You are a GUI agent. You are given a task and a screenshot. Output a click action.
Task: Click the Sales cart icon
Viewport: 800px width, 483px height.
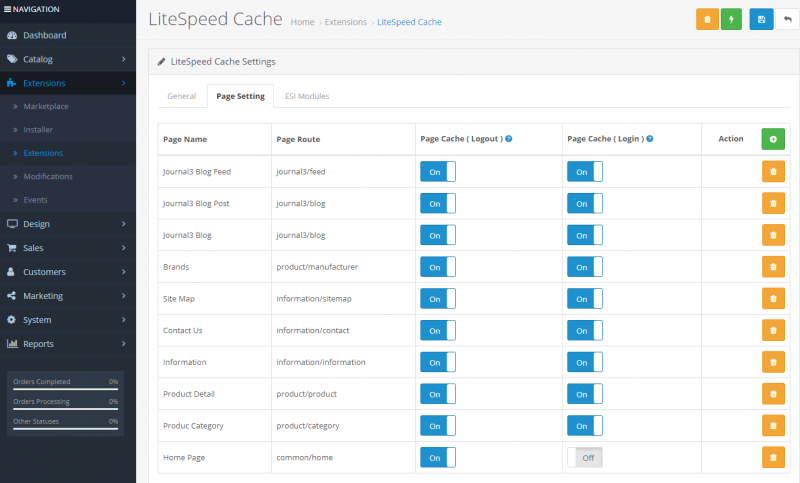12,248
